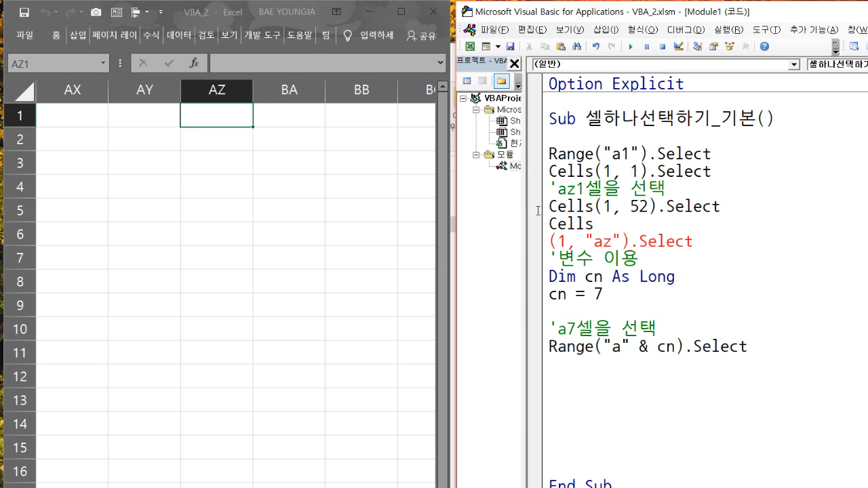
Task: Click the insert function fx icon
Action: coord(194,63)
